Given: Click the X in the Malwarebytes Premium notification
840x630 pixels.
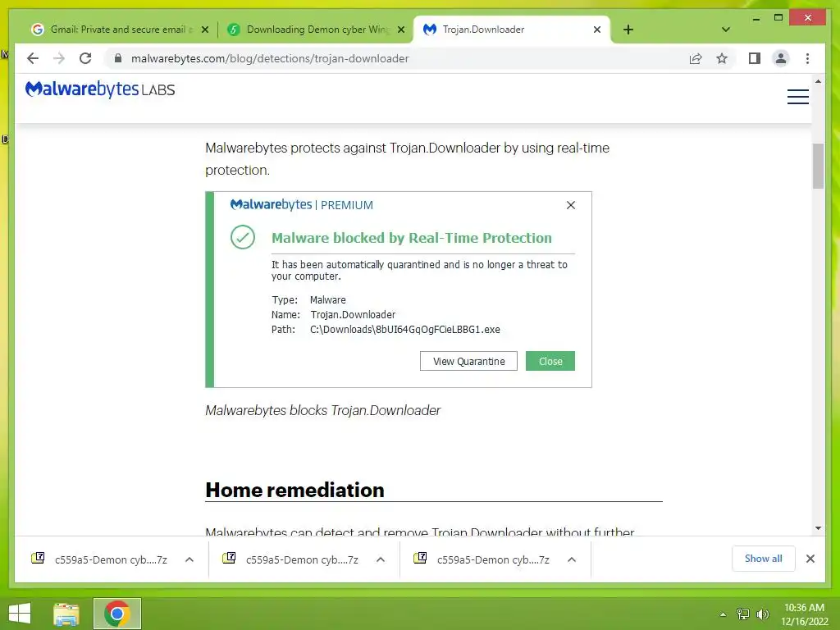Looking at the screenshot, I should 571,205.
